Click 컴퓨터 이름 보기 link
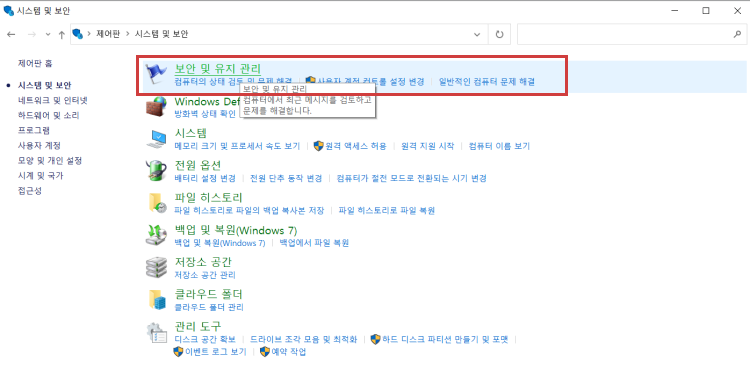Viewport: 750px width, 383px height. (x=499, y=146)
